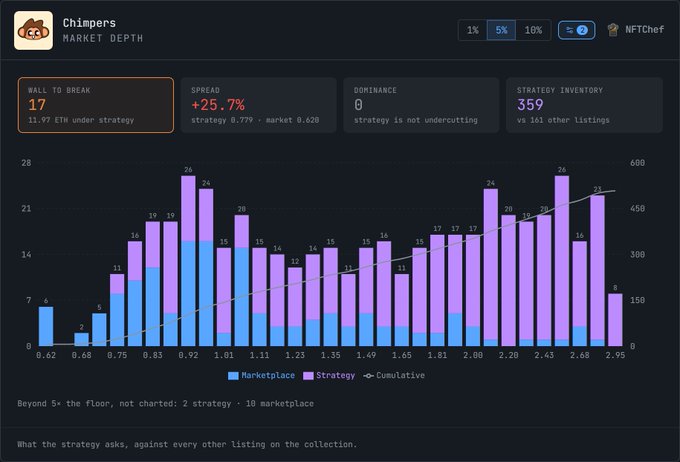
Task: Click the 'What the strategy asks' footer text
Action: coord(187,444)
